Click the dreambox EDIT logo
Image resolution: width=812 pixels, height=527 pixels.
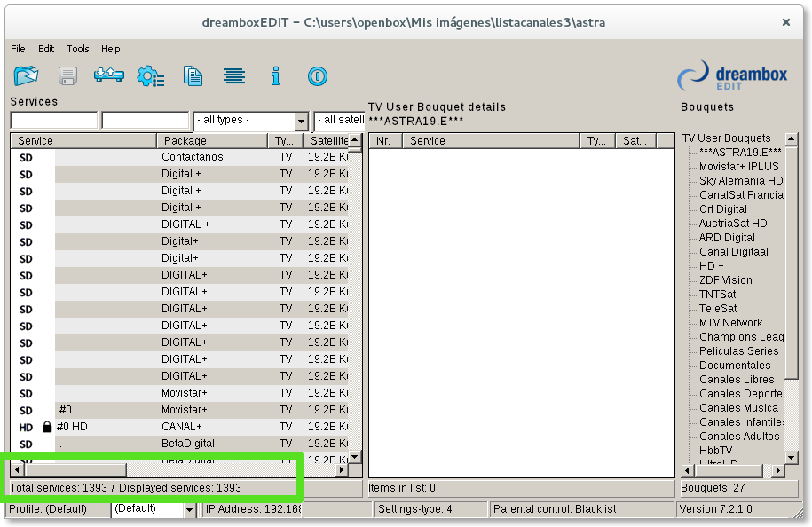click(x=732, y=75)
